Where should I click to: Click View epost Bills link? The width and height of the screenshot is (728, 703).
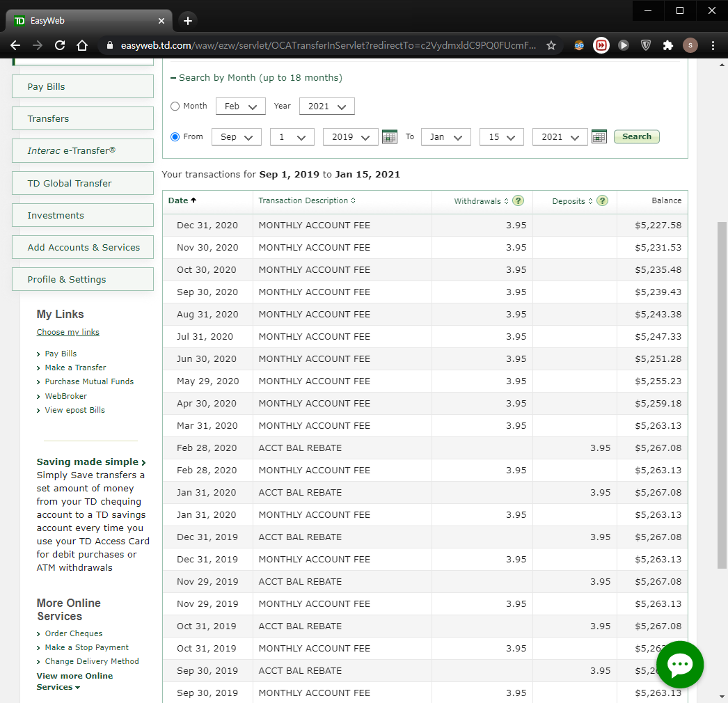(74, 410)
